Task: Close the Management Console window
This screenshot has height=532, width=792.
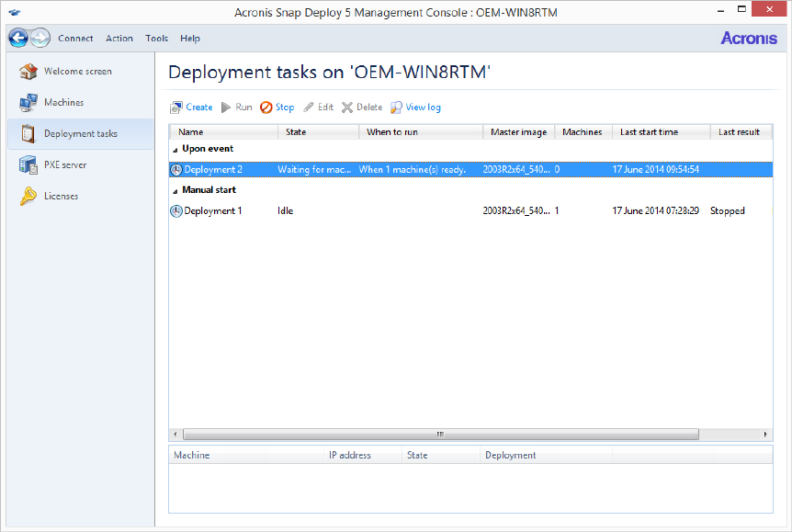Action: 769,9
